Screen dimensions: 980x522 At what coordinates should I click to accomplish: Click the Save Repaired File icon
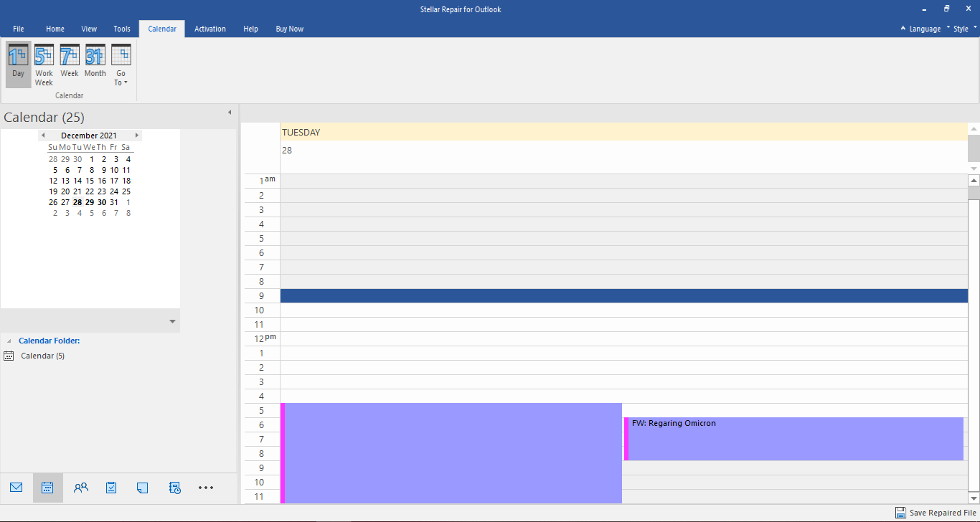click(900, 513)
